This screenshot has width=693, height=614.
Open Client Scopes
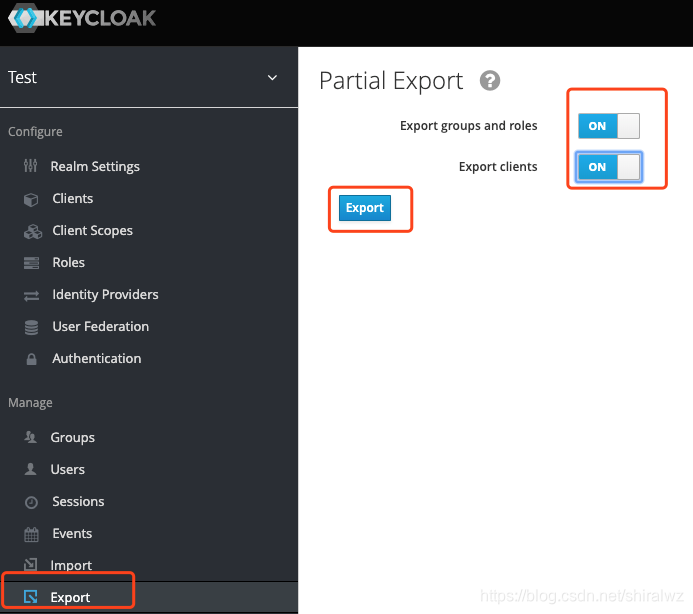pos(92,230)
